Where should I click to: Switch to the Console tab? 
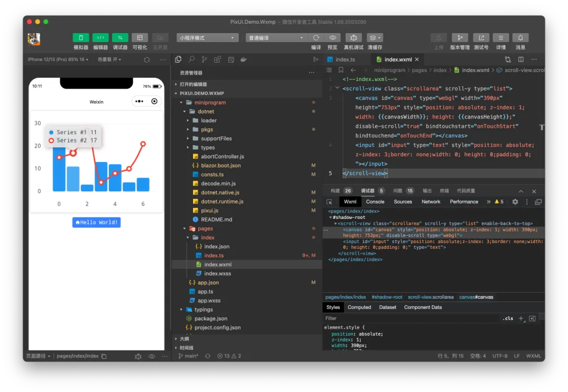375,202
